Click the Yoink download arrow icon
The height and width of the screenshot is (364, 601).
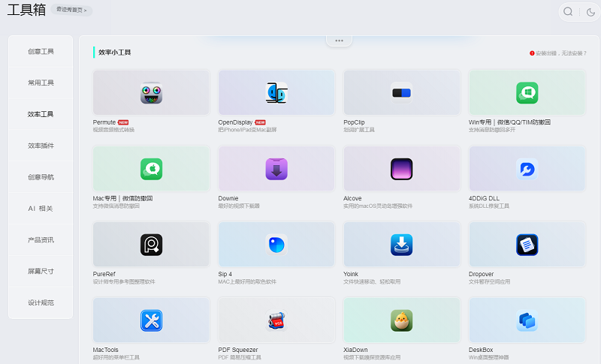coord(401,245)
